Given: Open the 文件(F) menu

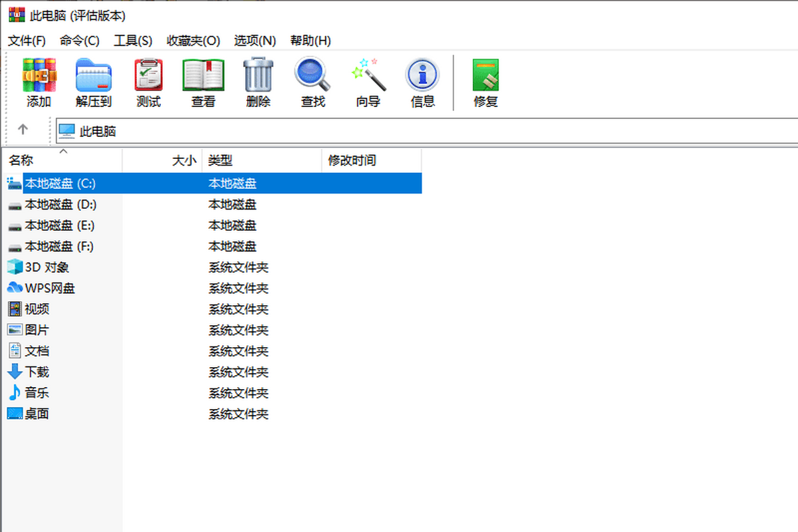Looking at the screenshot, I should [27, 41].
